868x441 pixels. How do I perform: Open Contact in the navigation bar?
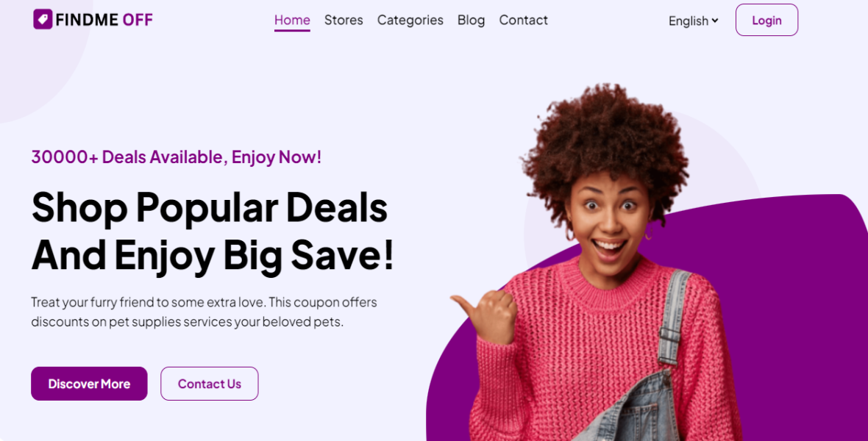tap(523, 20)
